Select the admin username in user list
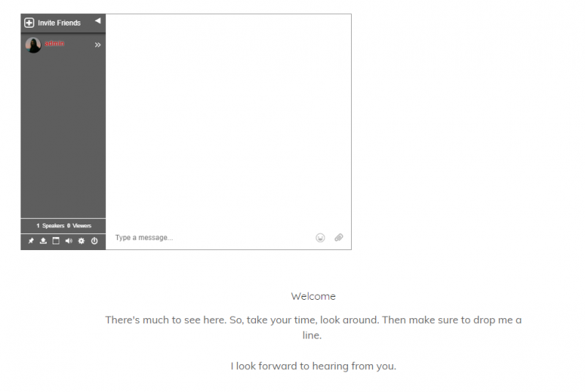Screen dimensions: 585x392 click(x=54, y=43)
